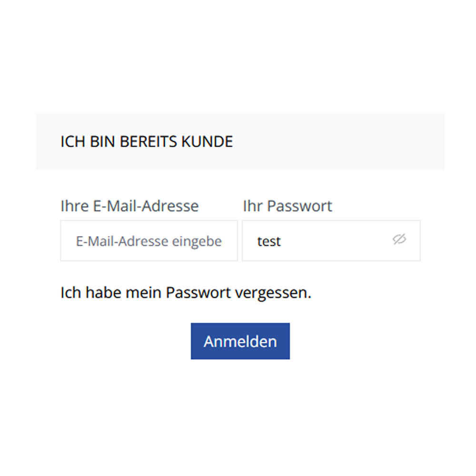
Task: Click the slashed-eye icon in the Passwort field
Action: 399,239
